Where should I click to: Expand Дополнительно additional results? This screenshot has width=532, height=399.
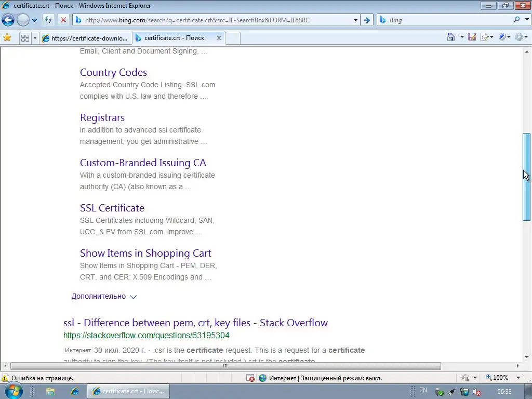104,296
